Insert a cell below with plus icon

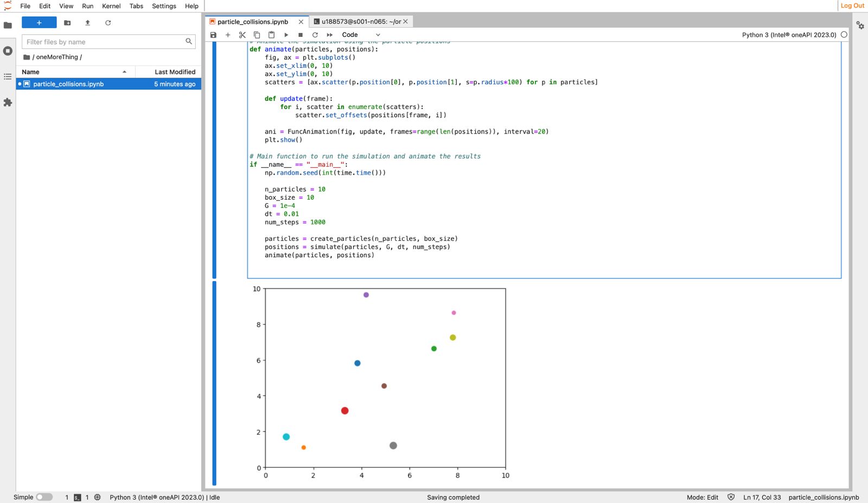point(228,35)
